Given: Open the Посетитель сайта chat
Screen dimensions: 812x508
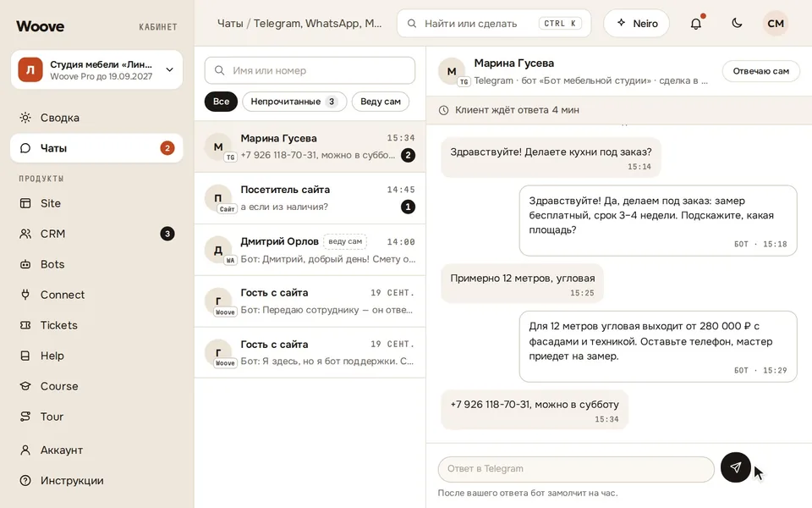Looking at the screenshot, I should point(310,198).
